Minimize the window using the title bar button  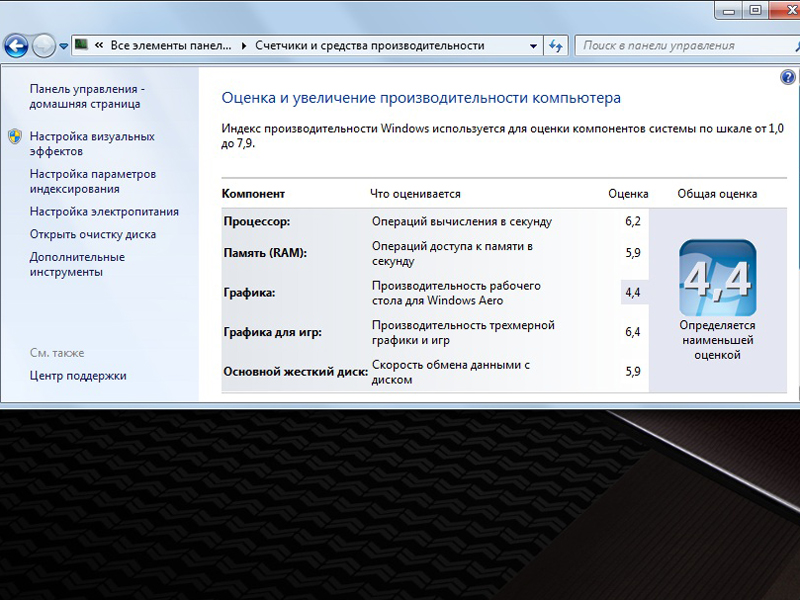tap(729, 11)
